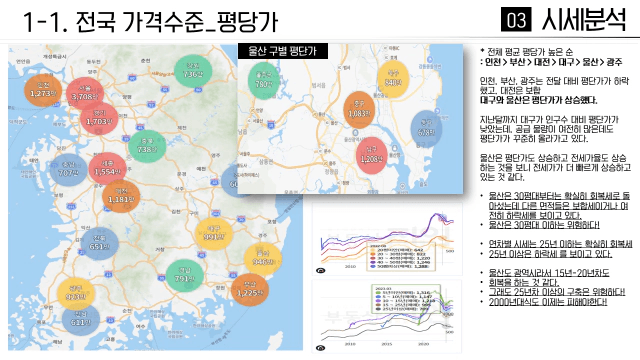This screenshot has width=640, height=360.
Task: Click round logo icon in lower price chart
Action: pos(321,348)
